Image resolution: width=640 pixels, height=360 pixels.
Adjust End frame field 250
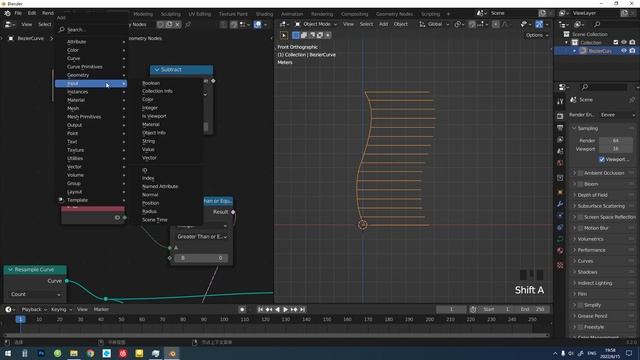pyautogui.click(x=533, y=309)
